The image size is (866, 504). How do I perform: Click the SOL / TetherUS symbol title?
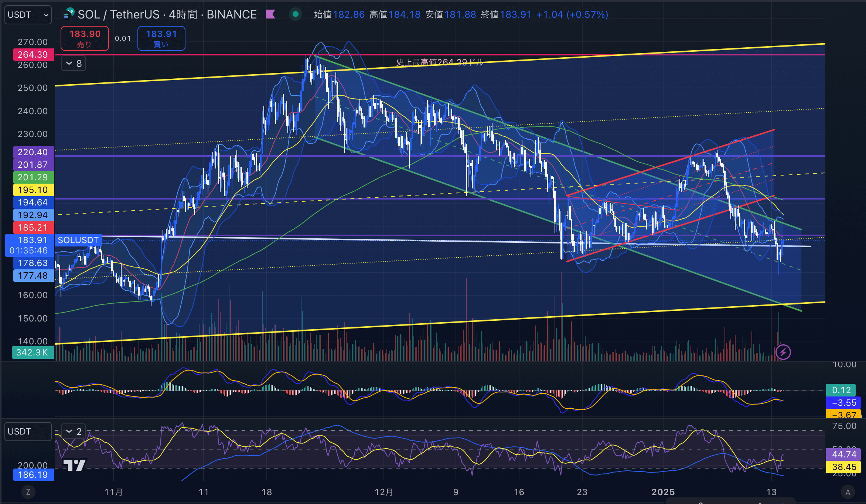click(x=167, y=14)
